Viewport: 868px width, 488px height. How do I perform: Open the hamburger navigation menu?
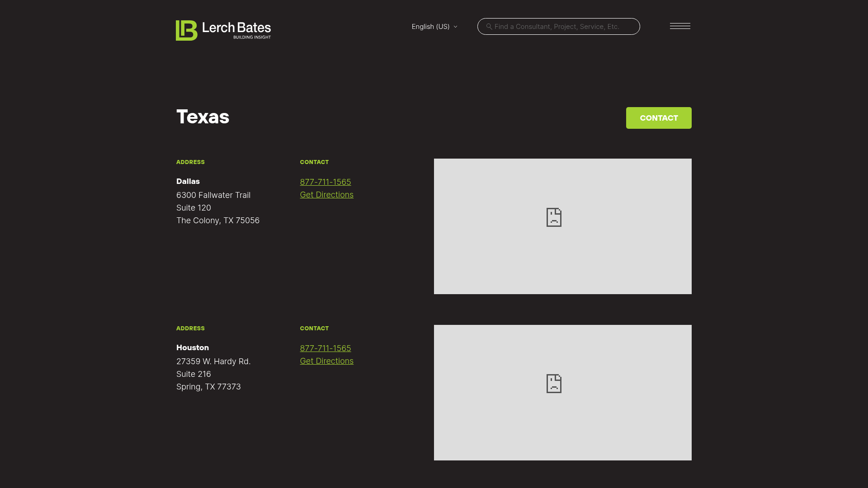(680, 26)
